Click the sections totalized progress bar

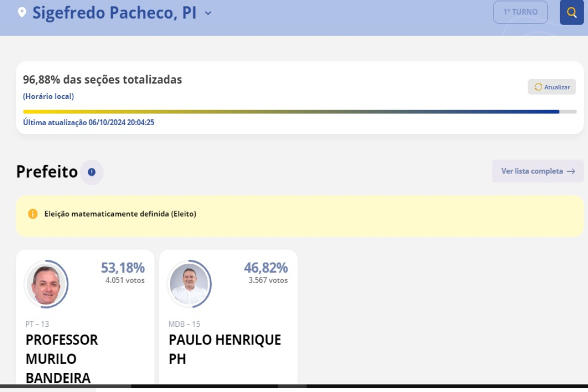(300, 112)
